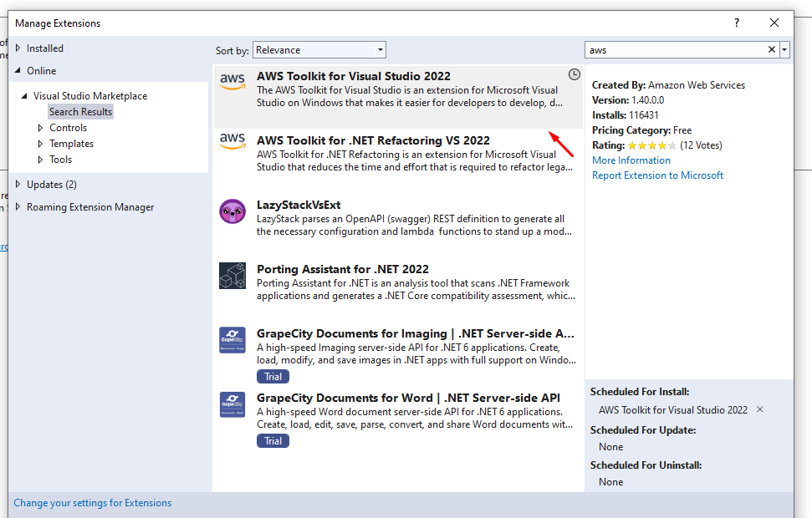Screen dimensions: 812x518
Task: Expand the Installed category
Action: tap(18, 48)
